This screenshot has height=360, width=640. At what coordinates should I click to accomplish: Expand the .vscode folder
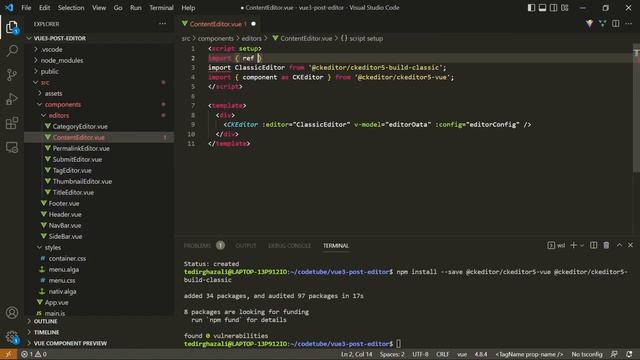pos(99,49)
